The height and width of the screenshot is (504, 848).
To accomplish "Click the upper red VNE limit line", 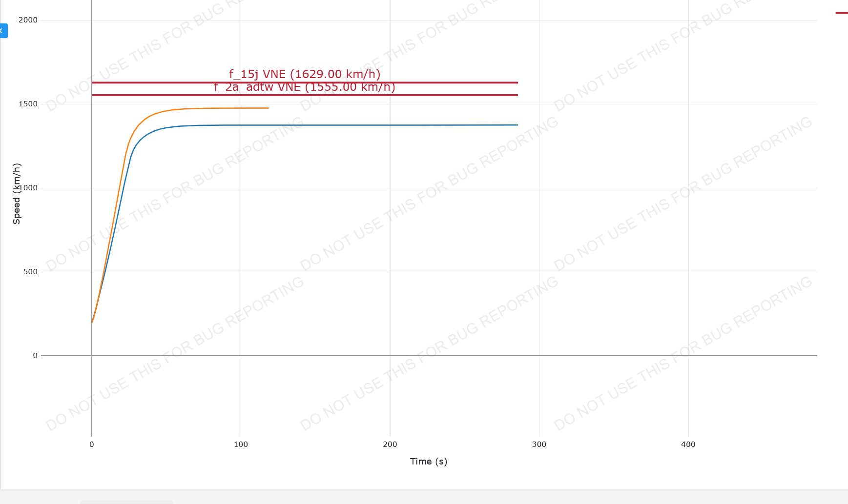I will pos(439,82).
